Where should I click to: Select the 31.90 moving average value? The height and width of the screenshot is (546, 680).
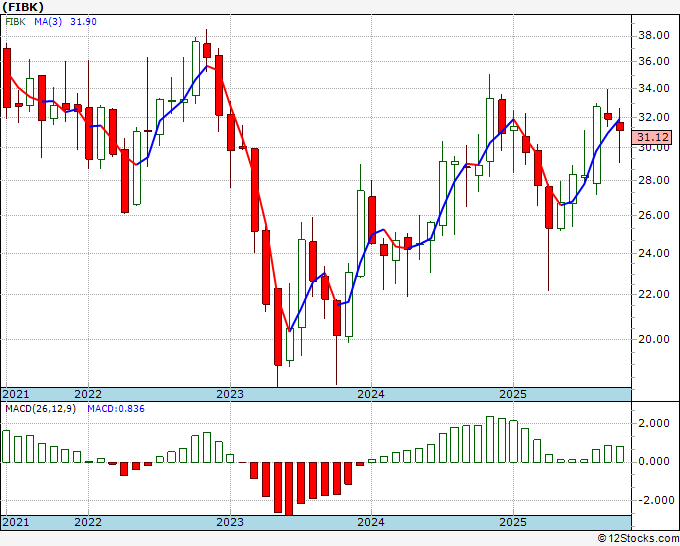coord(83,22)
